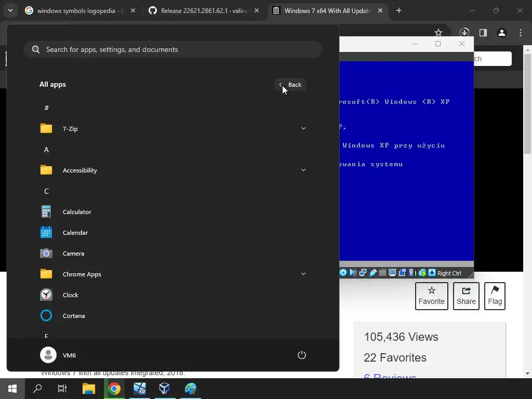The height and width of the screenshot is (399, 532).
Task: Open the Chrome profile icon
Action: 501,33
